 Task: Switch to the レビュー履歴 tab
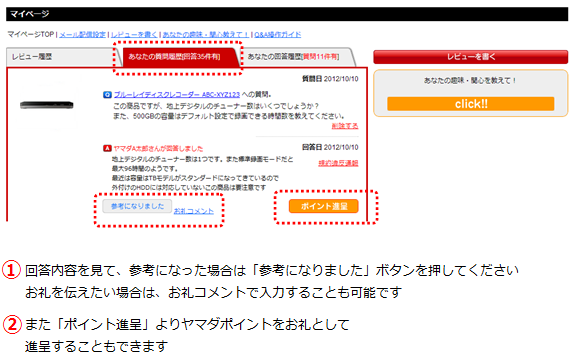point(32,57)
